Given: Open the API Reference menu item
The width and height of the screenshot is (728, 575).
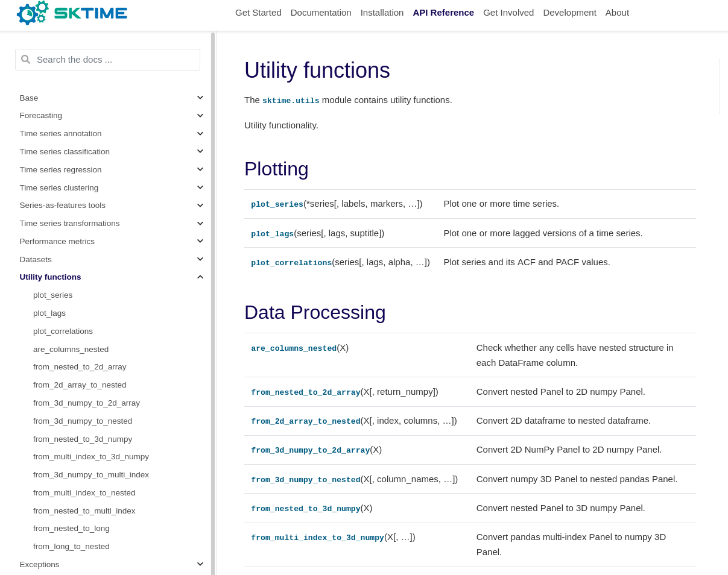Looking at the screenshot, I should click(x=443, y=12).
